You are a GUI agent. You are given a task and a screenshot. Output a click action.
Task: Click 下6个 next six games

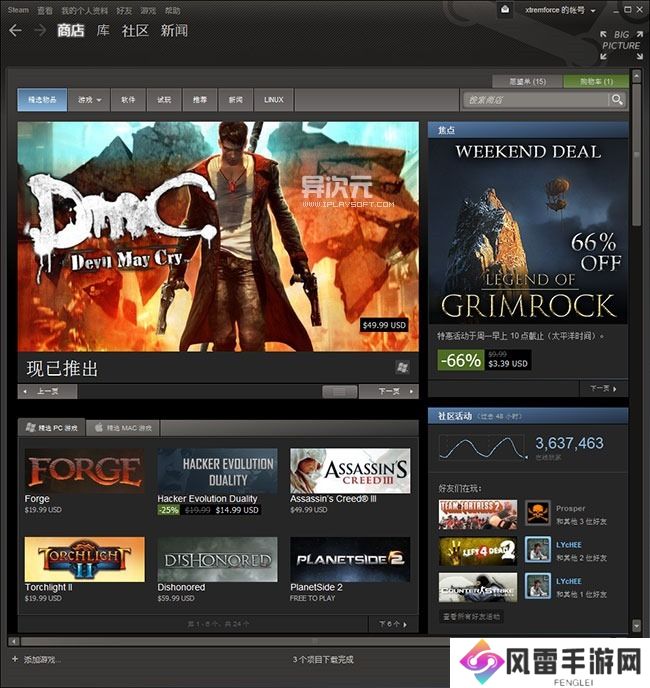coord(393,624)
